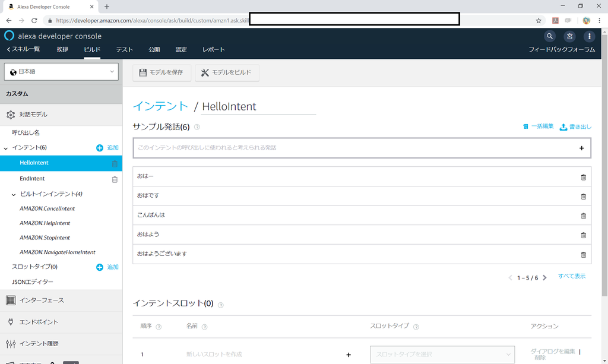Delete the こんばんは utterance
This screenshot has width=608, height=364.
tap(583, 216)
